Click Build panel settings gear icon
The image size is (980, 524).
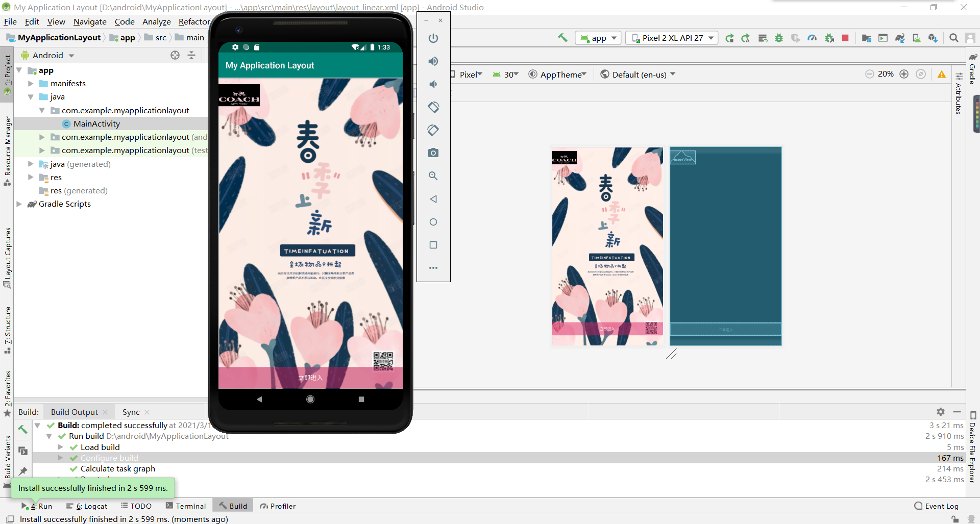click(x=941, y=412)
